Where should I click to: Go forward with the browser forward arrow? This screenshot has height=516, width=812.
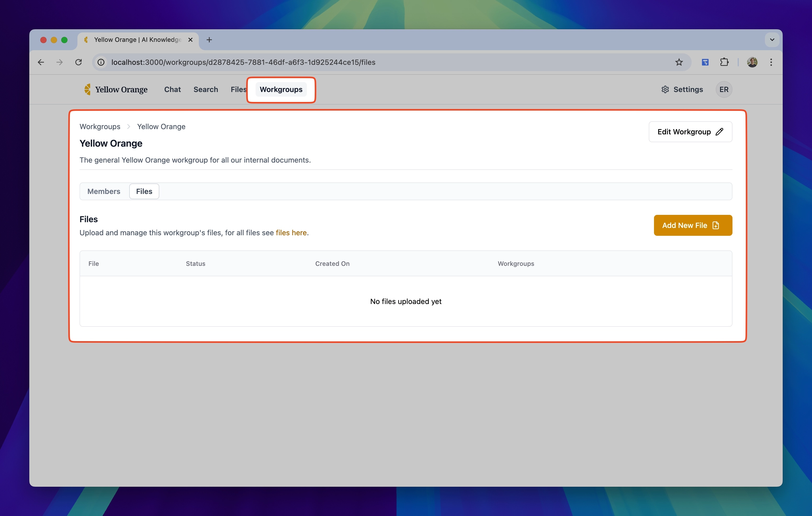[59, 62]
